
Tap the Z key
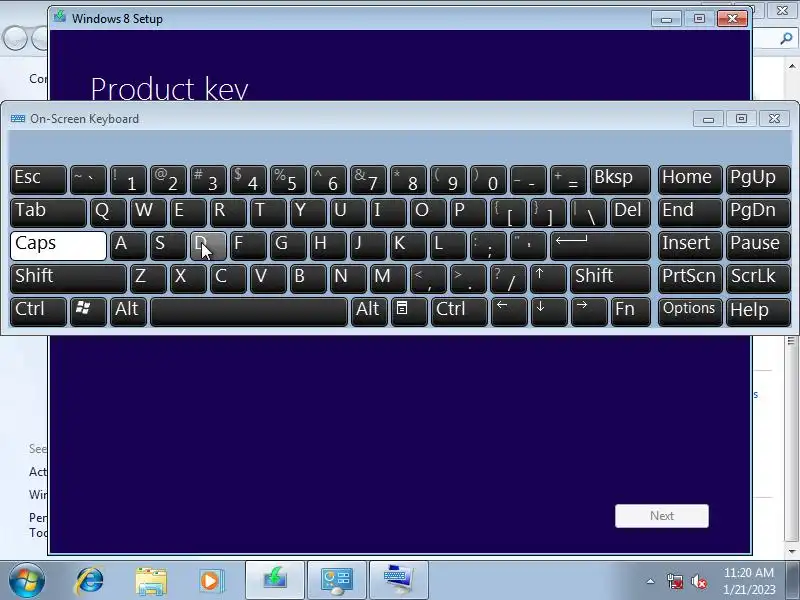(x=148, y=279)
